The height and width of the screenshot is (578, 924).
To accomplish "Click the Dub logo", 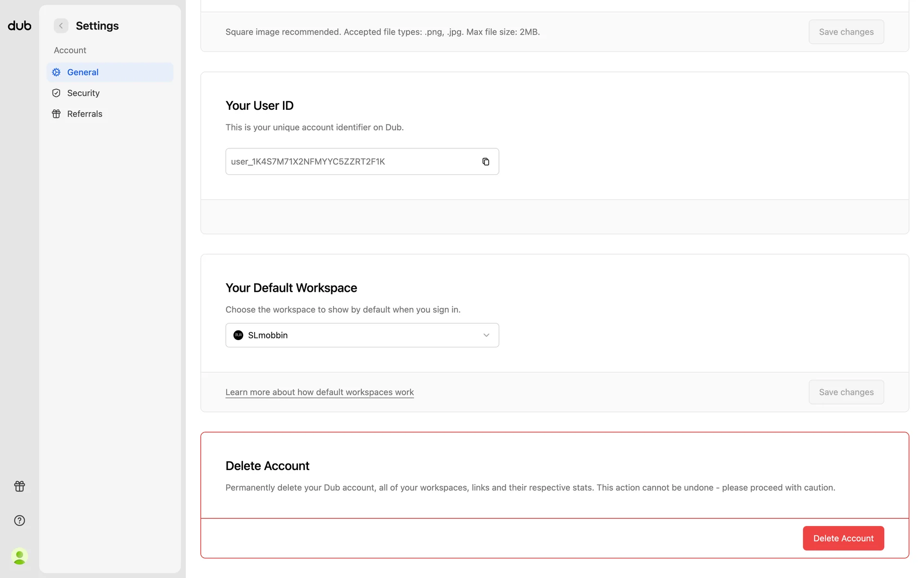I will pos(19,26).
